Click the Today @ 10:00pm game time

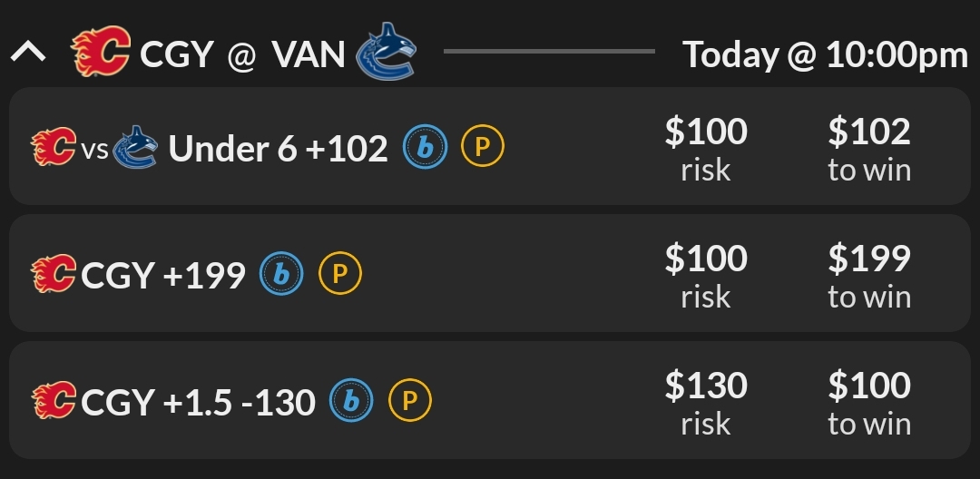pos(825,54)
